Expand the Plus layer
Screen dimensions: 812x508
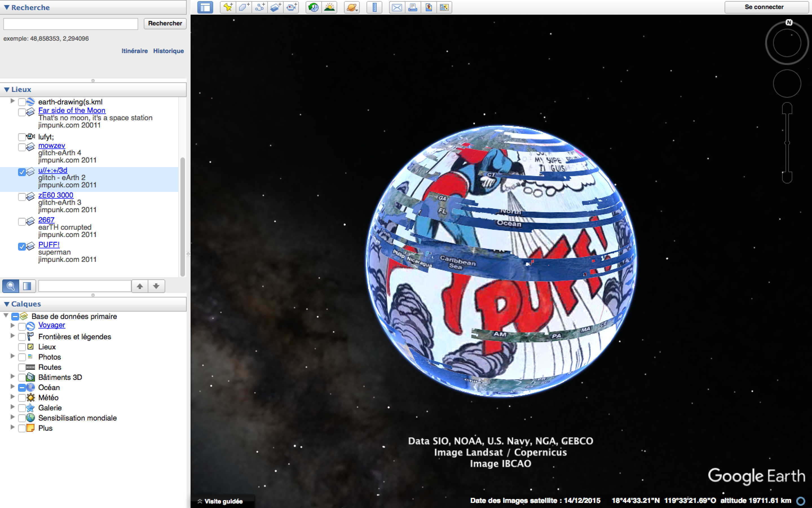click(x=12, y=427)
